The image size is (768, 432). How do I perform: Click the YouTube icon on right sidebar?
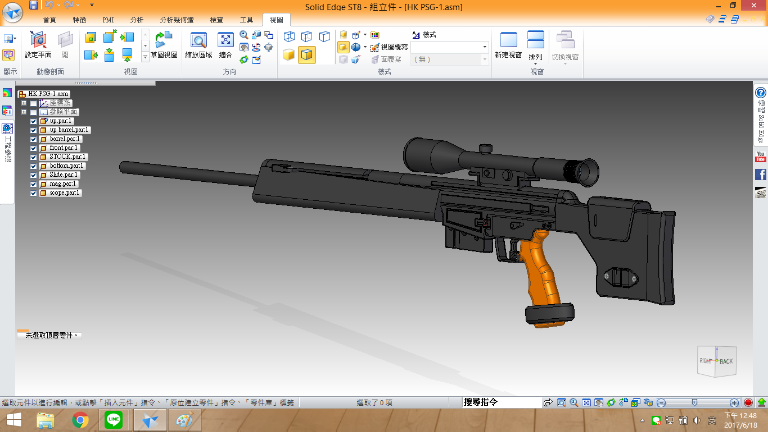pos(760,157)
